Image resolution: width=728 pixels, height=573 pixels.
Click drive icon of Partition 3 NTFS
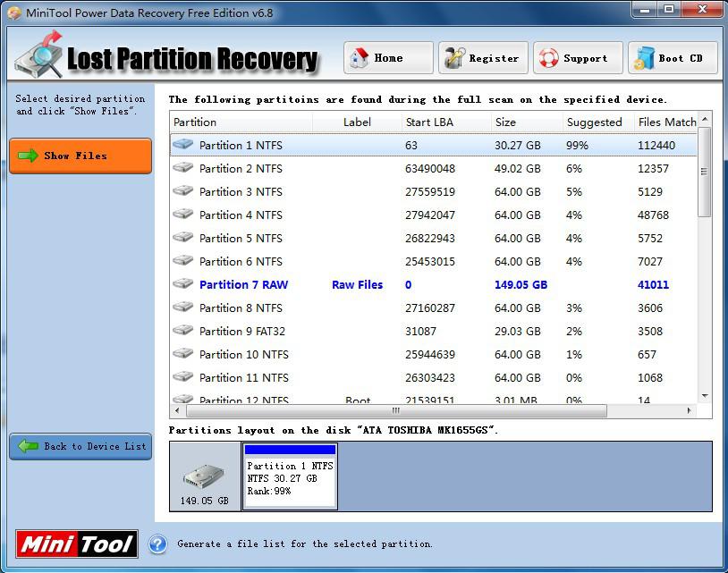pos(183,190)
